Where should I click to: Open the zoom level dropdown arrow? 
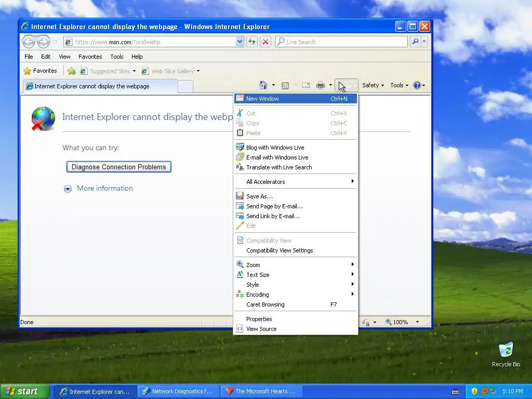pos(417,322)
